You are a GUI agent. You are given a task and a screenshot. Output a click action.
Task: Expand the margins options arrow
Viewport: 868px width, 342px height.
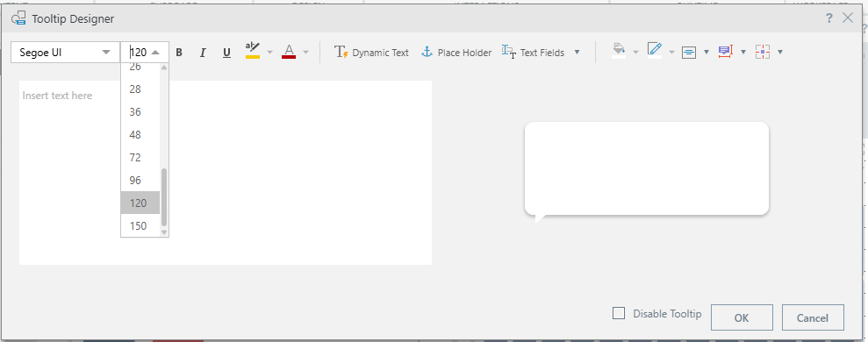[x=780, y=53]
